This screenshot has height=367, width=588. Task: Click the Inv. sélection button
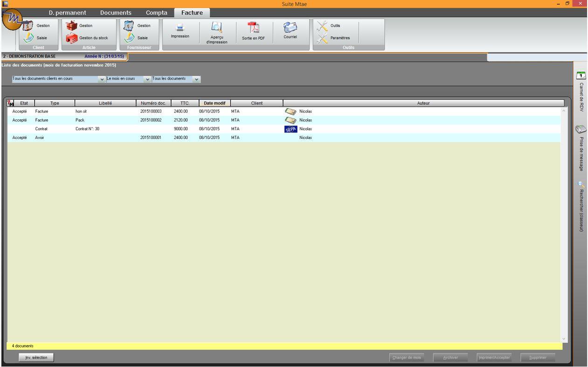click(x=36, y=358)
